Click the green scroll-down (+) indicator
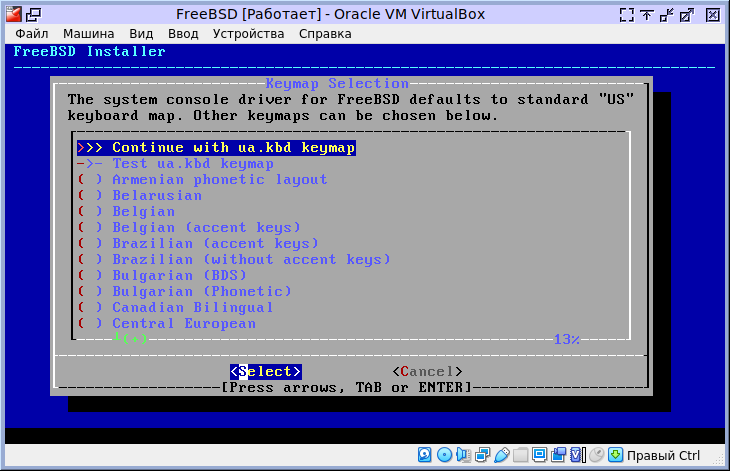Image resolution: width=730 pixels, height=471 pixels. [131, 338]
